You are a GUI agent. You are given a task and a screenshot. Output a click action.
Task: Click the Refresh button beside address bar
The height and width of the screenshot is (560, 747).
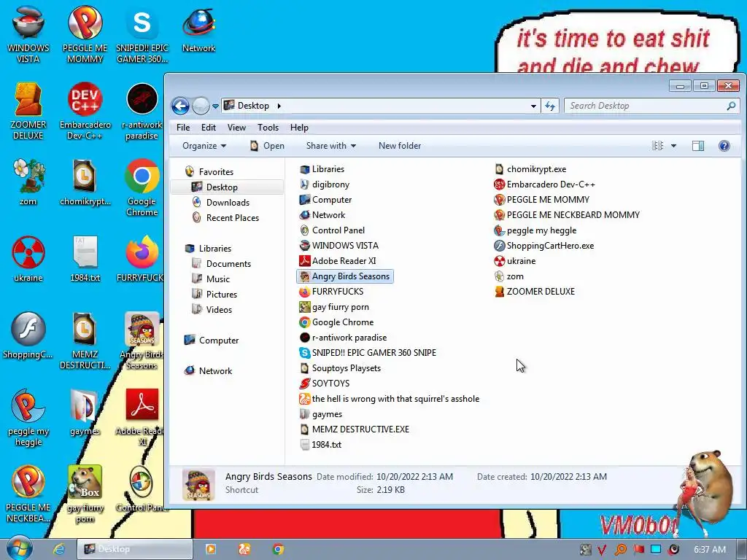[x=550, y=106]
